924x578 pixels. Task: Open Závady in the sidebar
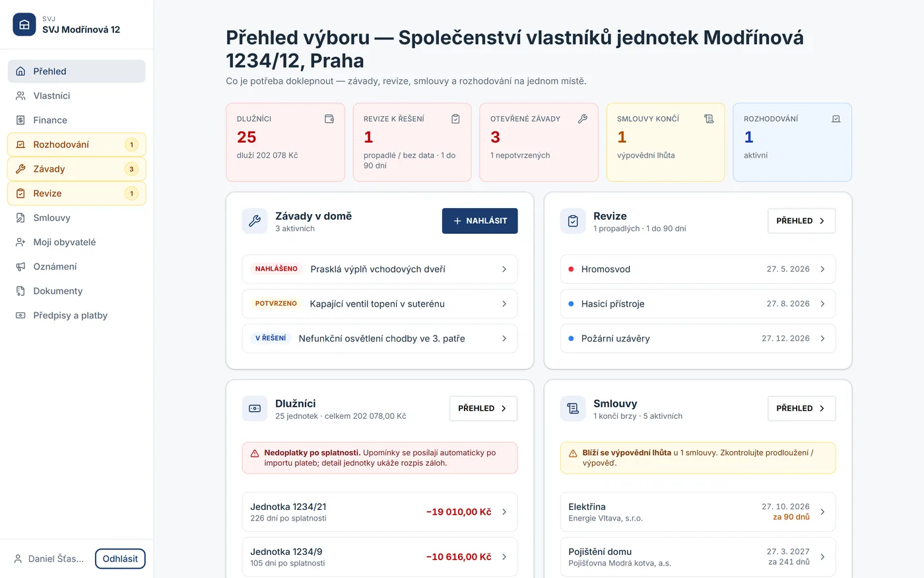tap(77, 169)
